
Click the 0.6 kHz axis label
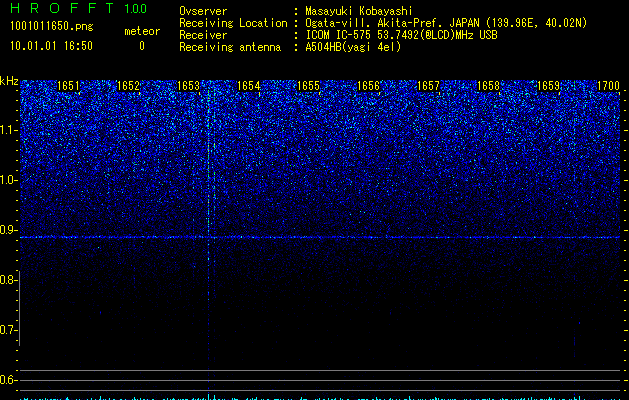coord(8,380)
